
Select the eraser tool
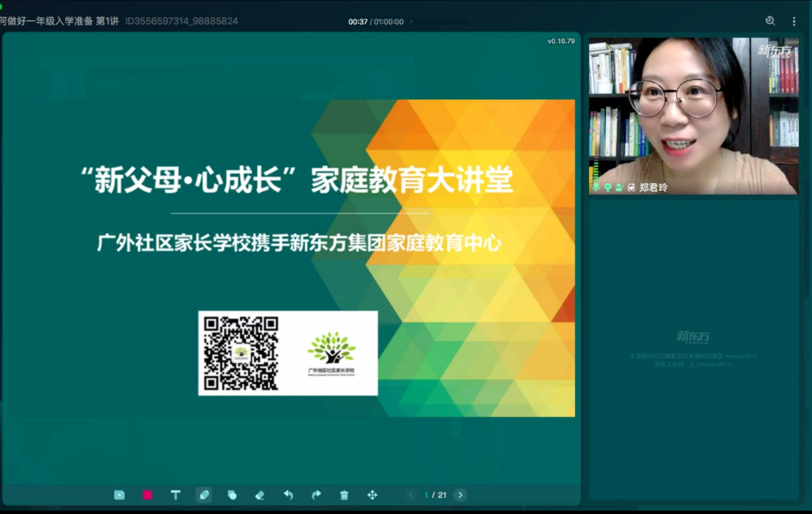click(x=260, y=495)
